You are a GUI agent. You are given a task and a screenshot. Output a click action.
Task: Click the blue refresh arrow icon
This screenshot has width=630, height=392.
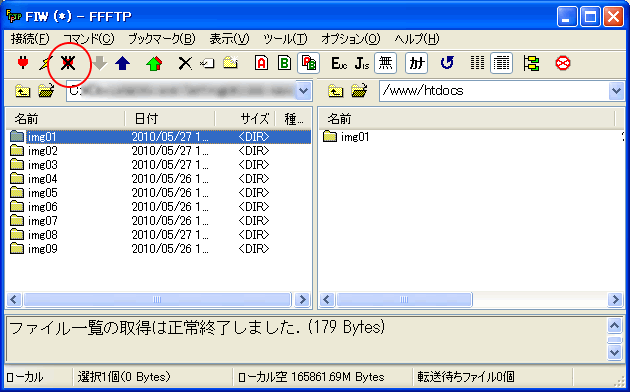pyautogui.click(x=447, y=63)
